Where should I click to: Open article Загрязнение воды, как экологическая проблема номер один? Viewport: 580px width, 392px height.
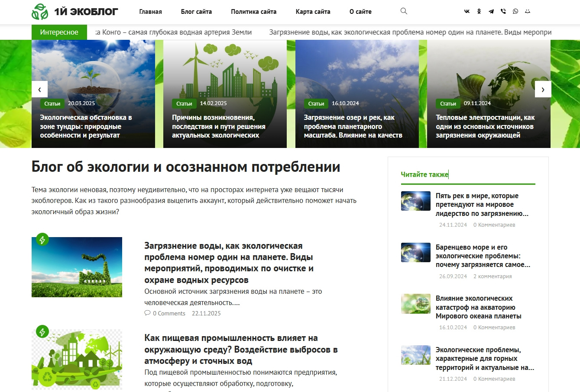click(229, 263)
